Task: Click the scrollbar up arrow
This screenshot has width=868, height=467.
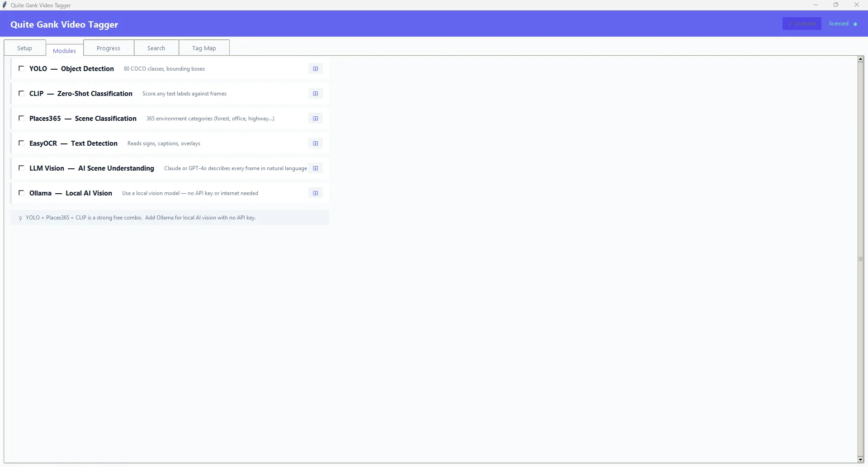Action: pos(861,59)
